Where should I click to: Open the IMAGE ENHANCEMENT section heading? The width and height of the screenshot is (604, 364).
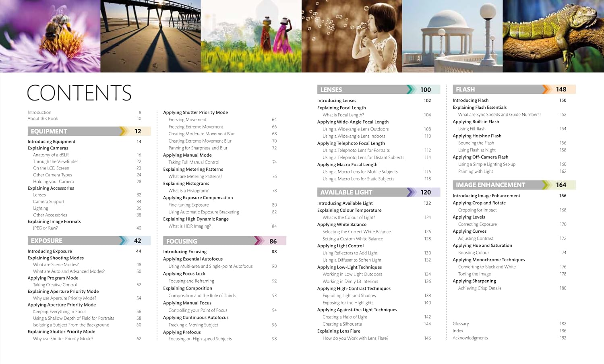point(514,185)
